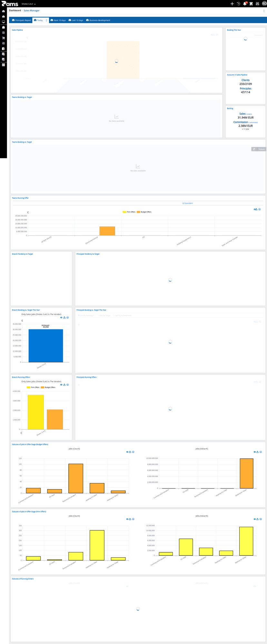Screen dimensions: 267x644
Task: Toggle Budget Offers legend in Teams Running Offer
Action: click(144, 212)
